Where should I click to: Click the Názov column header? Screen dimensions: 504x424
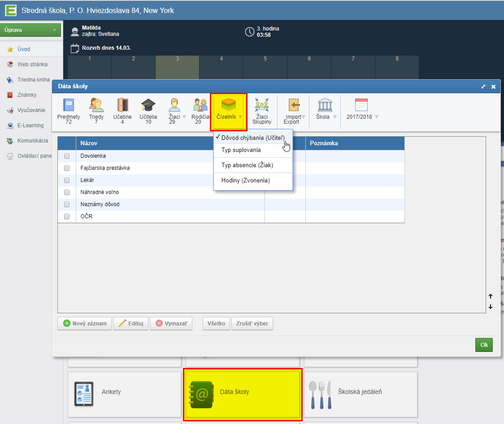coord(145,143)
